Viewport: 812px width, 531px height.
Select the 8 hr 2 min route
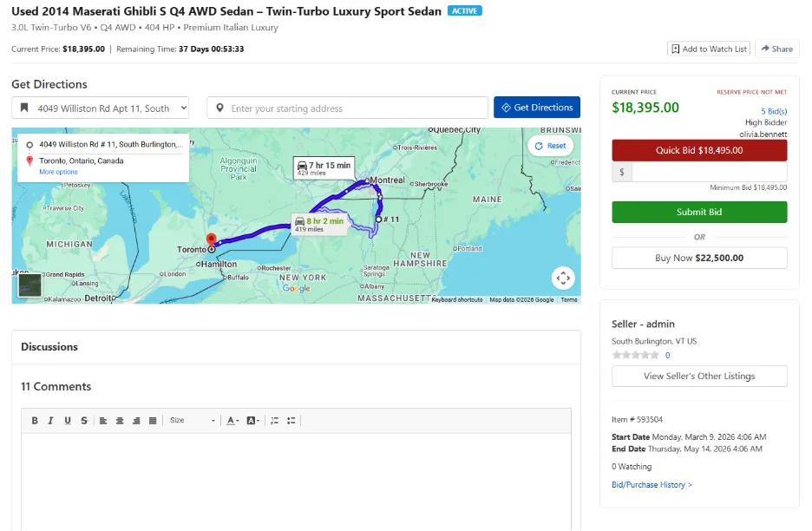click(x=319, y=225)
